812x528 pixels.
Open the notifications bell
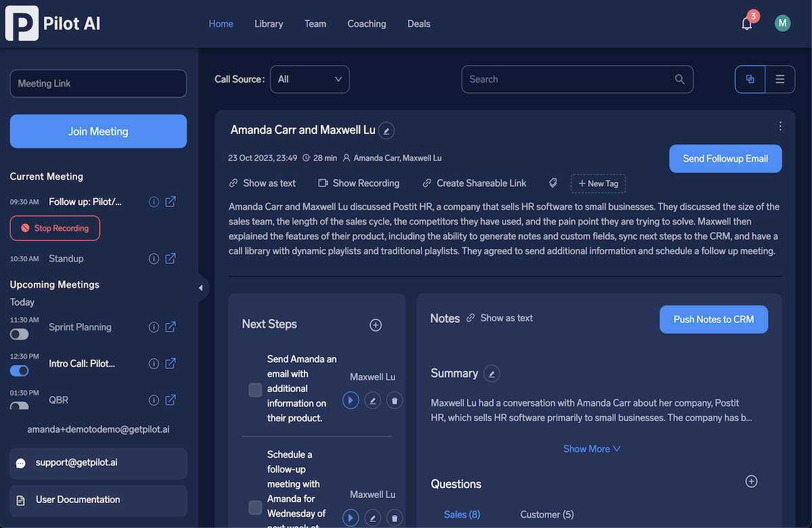[747, 24]
